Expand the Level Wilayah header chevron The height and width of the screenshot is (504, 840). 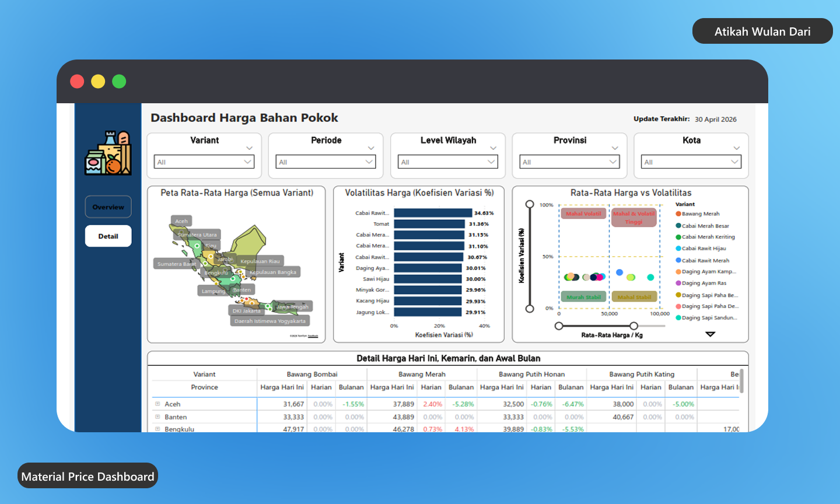tap(493, 148)
